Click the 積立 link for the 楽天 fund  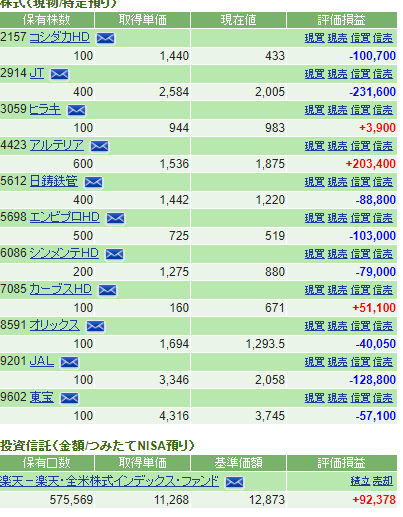[x=360, y=481]
